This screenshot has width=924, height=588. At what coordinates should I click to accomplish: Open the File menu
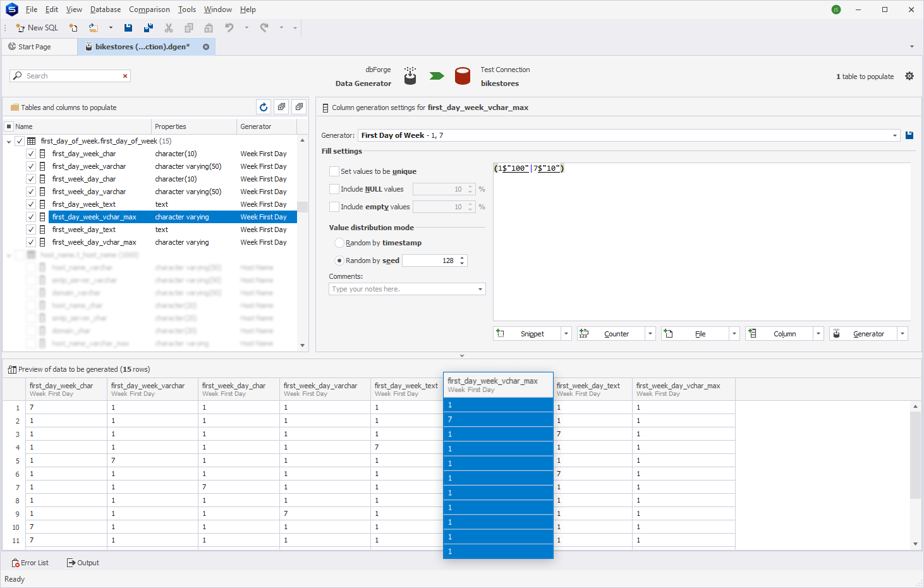click(x=32, y=9)
